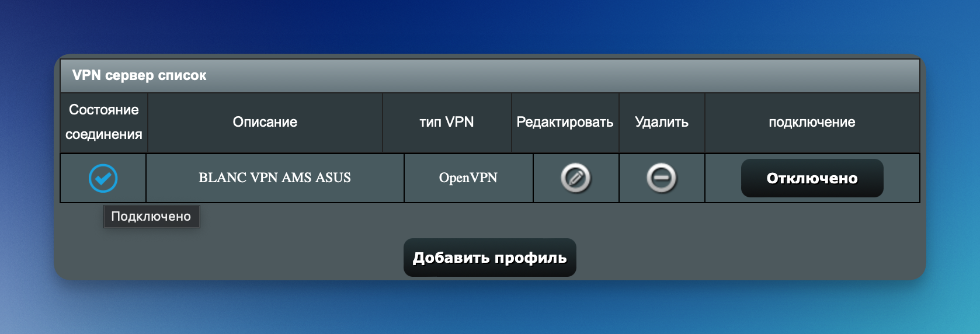Click the OpenVPN type cell

[468, 178]
